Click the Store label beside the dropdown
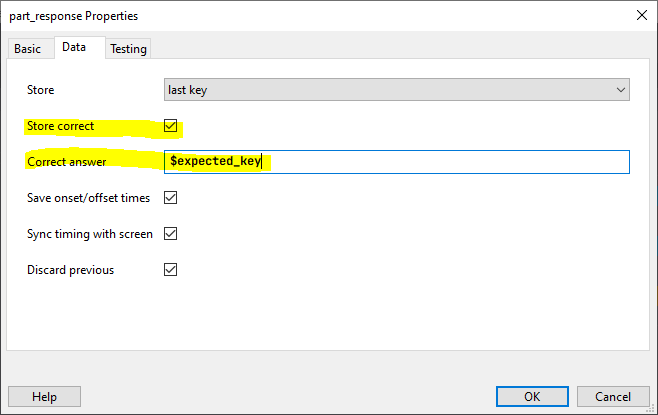 coord(41,90)
